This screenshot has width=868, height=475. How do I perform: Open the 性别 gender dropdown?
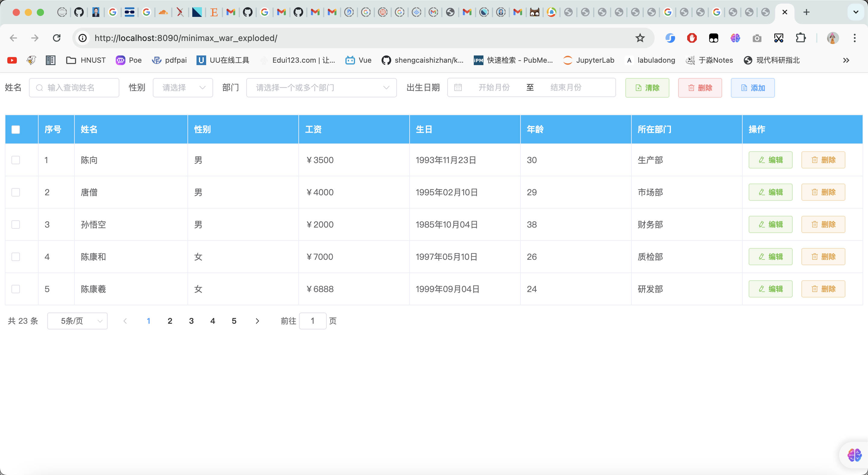coord(183,88)
